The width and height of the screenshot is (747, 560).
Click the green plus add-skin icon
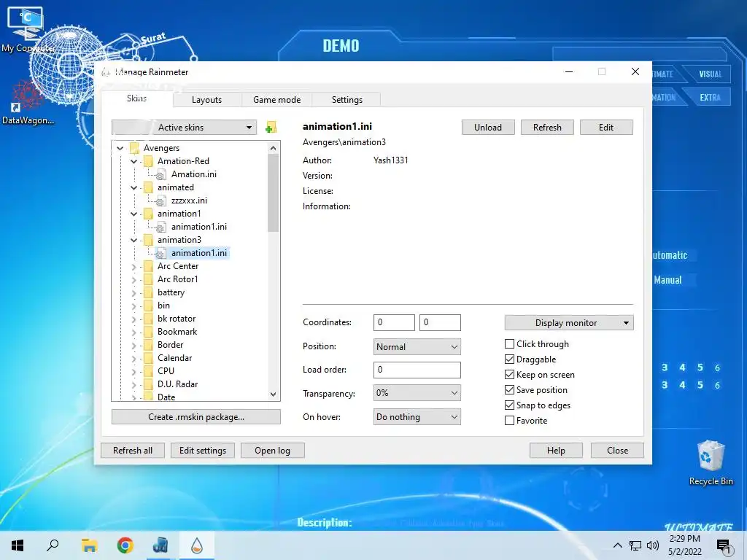pyautogui.click(x=271, y=128)
